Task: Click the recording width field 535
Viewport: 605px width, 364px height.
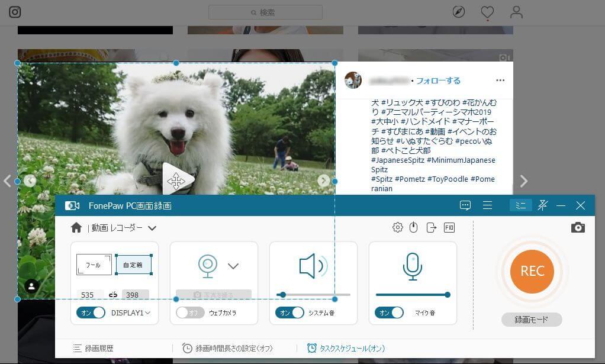Action: (x=90, y=295)
